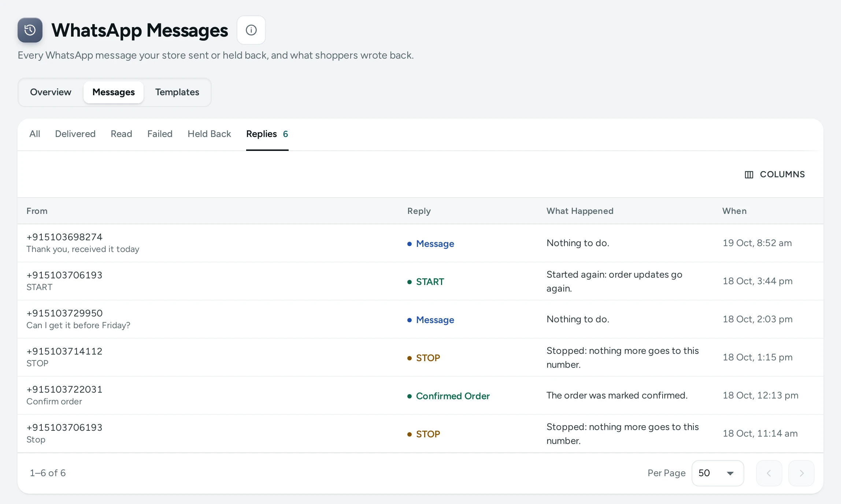Select the number +915103722031

tap(64, 389)
